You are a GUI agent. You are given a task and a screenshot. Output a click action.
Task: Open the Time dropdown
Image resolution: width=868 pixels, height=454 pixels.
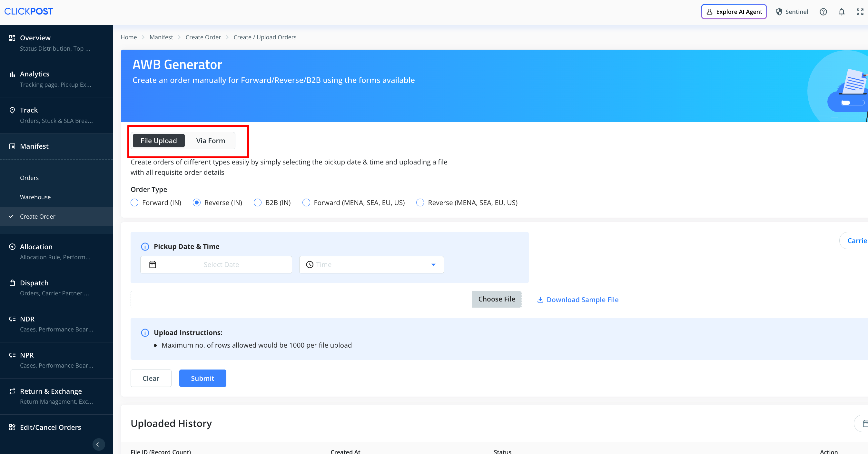pos(371,265)
